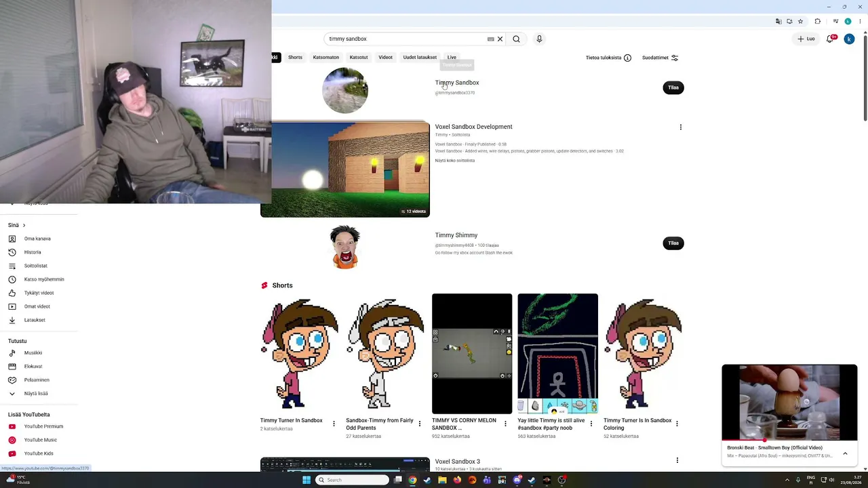The width and height of the screenshot is (868, 488).
Task: Click the Bronski Beat mini player video
Action: point(789,403)
